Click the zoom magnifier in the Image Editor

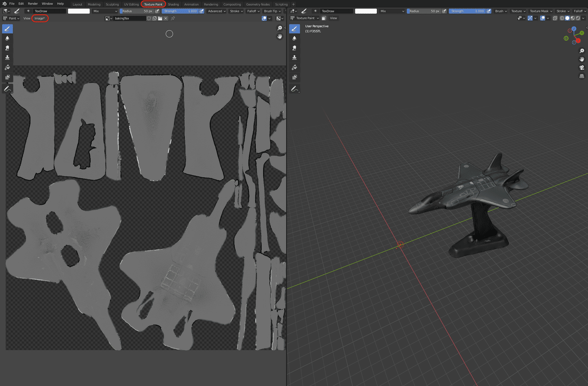click(x=280, y=28)
